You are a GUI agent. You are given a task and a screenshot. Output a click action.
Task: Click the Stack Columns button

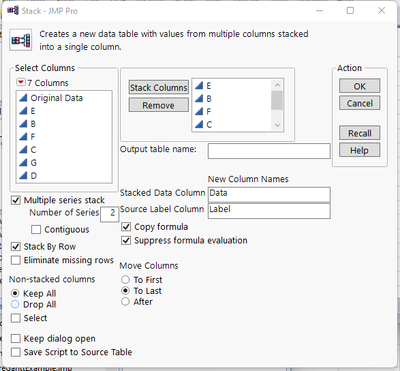coord(159,88)
